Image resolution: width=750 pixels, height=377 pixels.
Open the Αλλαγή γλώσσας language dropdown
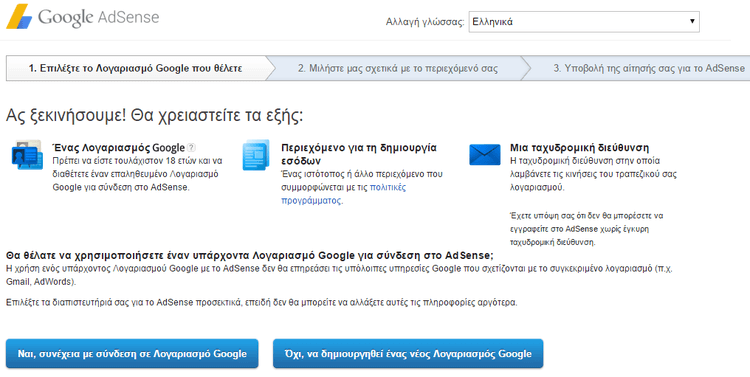pos(584,22)
